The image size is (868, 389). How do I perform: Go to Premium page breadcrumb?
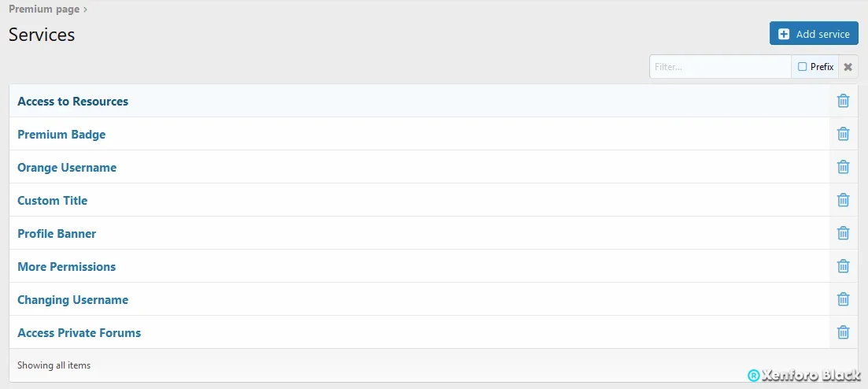click(x=44, y=9)
